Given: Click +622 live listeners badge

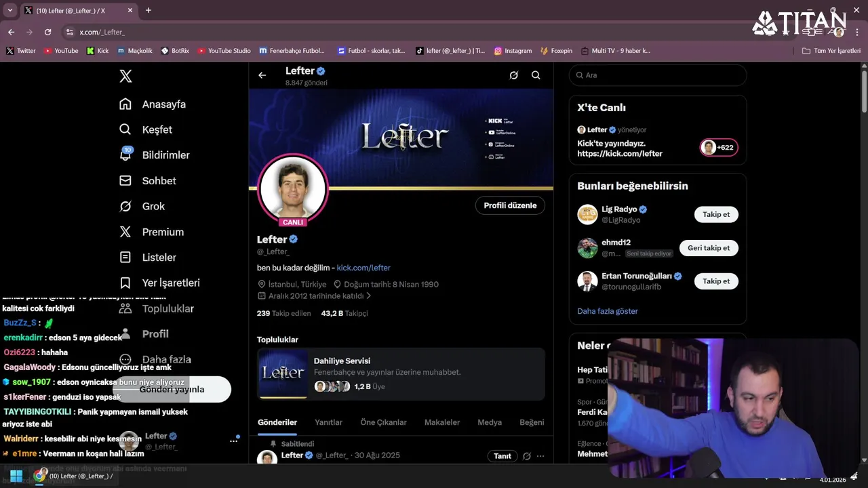Looking at the screenshot, I should 719,147.
